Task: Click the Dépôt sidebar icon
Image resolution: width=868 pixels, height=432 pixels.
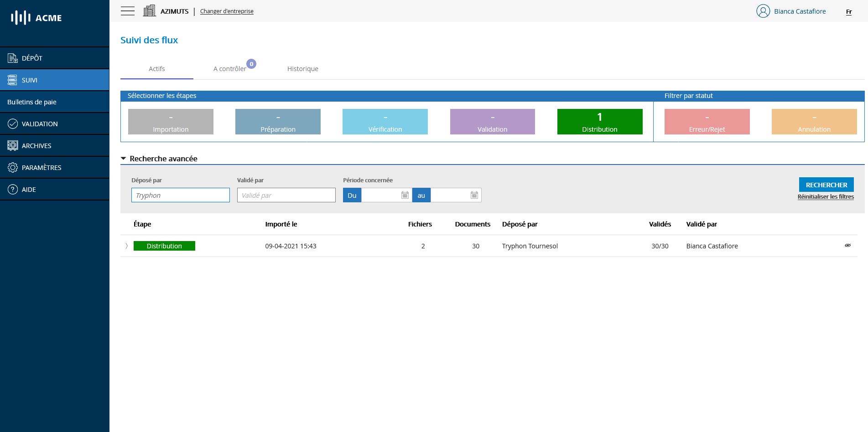Action: click(x=13, y=58)
